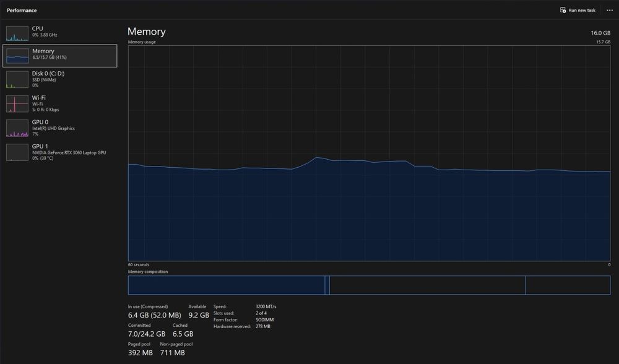Click the Memory usage graph area
The height and width of the screenshot is (364, 619).
[369, 153]
